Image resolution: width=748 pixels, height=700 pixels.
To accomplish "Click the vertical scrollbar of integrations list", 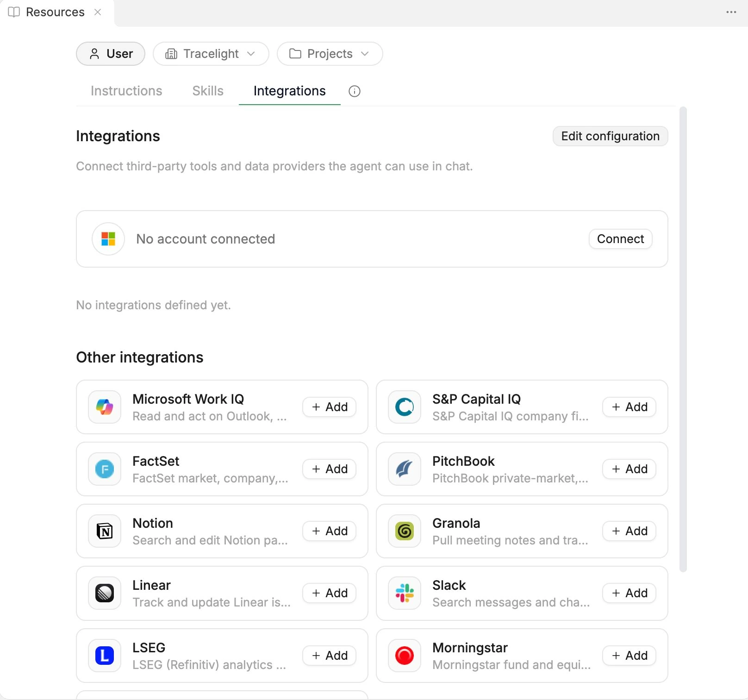I will click(683, 339).
